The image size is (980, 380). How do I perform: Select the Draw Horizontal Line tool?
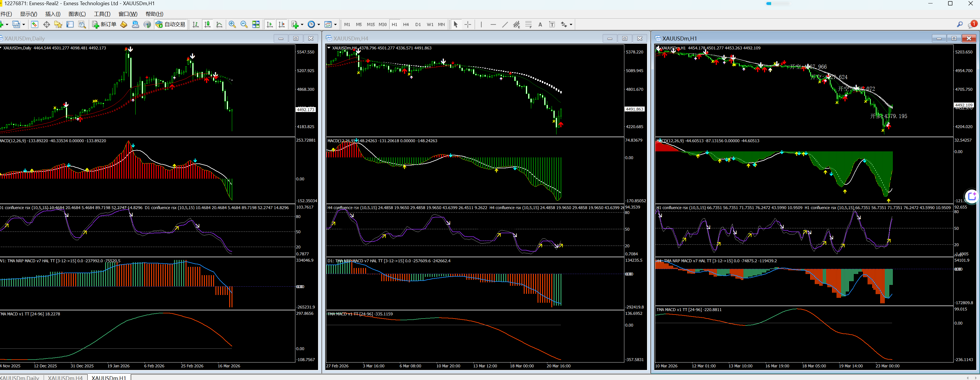point(493,24)
